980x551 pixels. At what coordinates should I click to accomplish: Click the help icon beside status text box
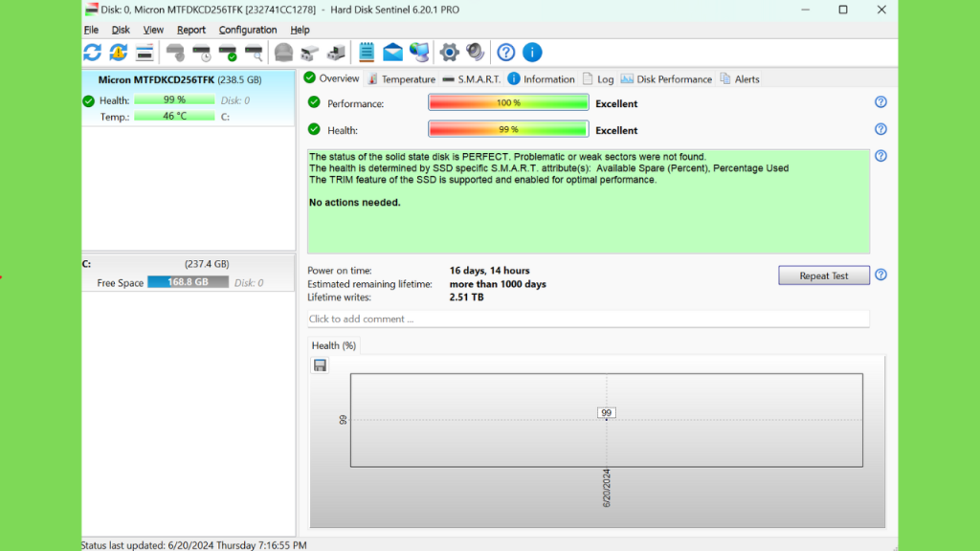pyautogui.click(x=880, y=156)
